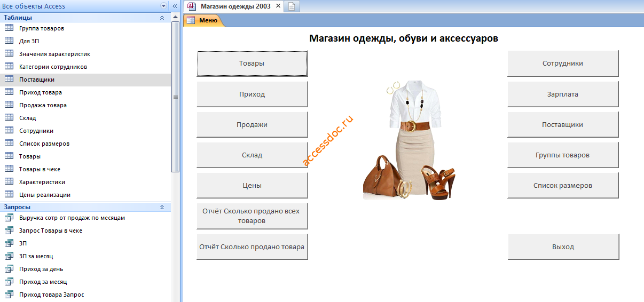This screenshot has width=644, height=302.
Task: Click the Сотрудники button in menu form
Action: 563,63
